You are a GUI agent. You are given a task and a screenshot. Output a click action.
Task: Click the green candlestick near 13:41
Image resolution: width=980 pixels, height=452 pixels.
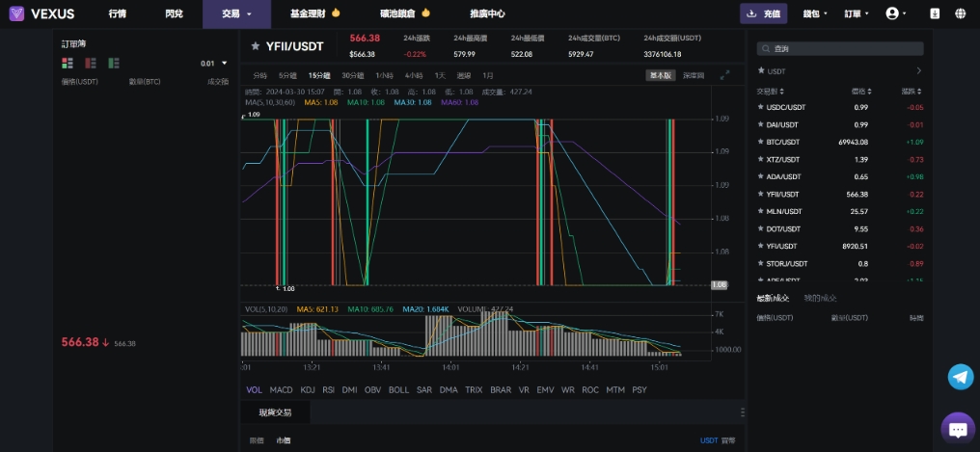(x=367, y=202)
